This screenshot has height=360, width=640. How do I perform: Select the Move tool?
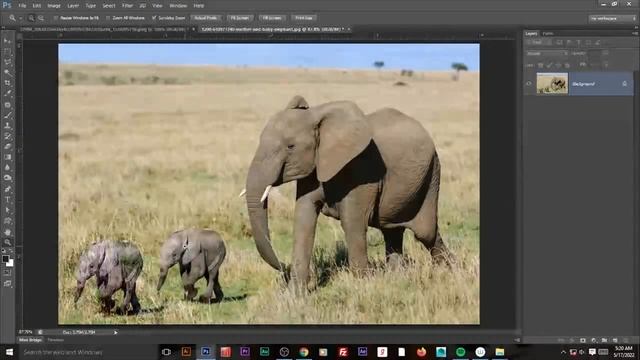(7, 41)
